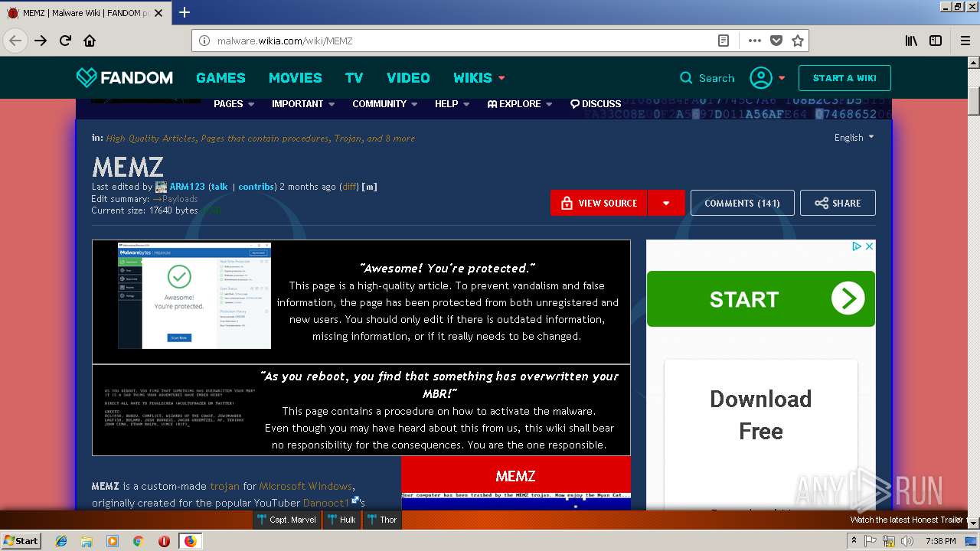Show site information icon in address bar
This screenshot has width=980, height=551.
(204, 41)
